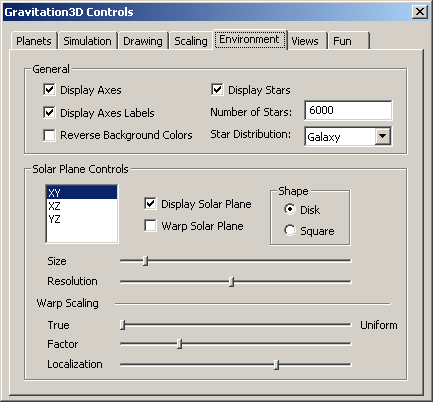Click the Environment tab
The height and width of the screenshot is (402, 433).
click(x=250, y=39)
